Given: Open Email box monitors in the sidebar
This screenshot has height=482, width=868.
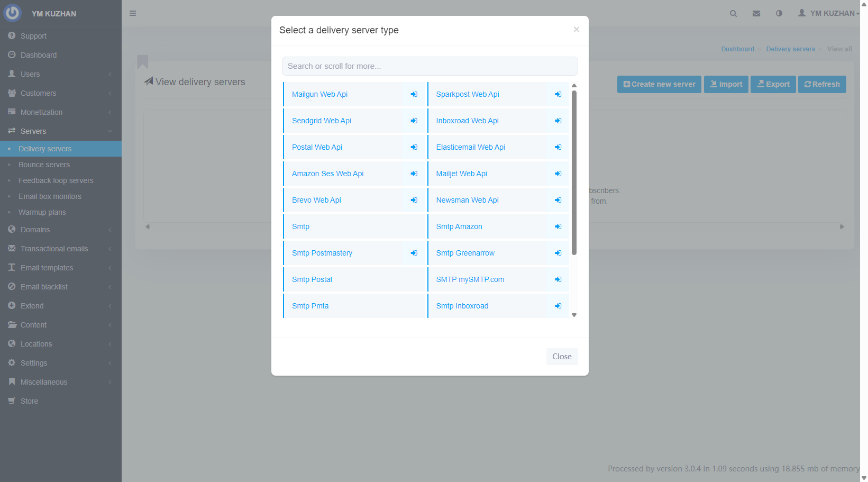Looking at the screenshot, I should pyautogui.click(x=61, y=196).
